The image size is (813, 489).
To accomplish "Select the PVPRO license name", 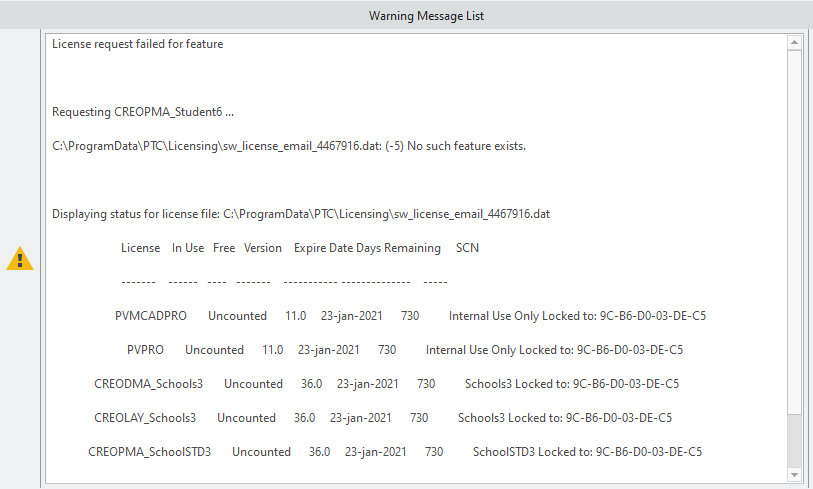I will (145, 350).
